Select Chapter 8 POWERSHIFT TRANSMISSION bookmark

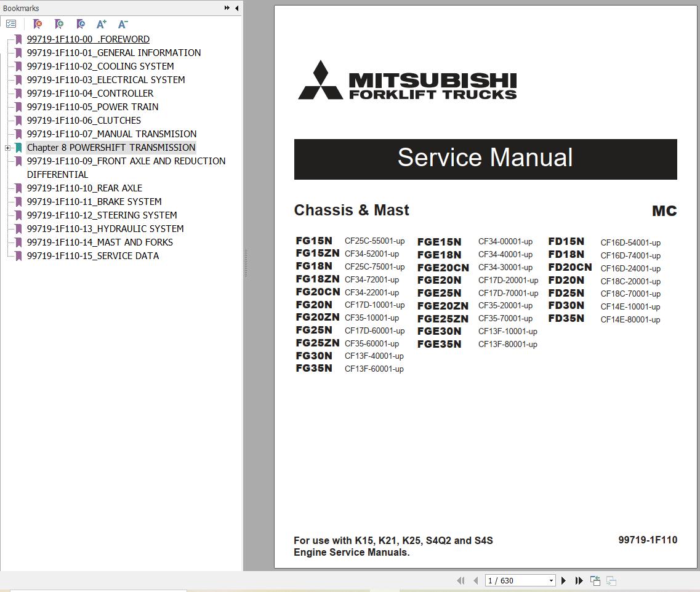pyautogui.click(x=111, y=147)
